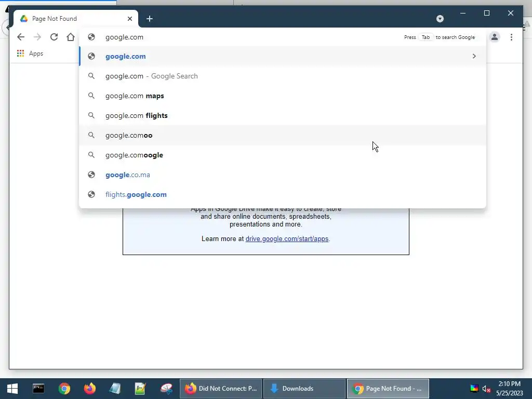Open the green chart editor taskbar icon
Image resolution: width=532 pixels, height=399 pixels.
[140, 389]
